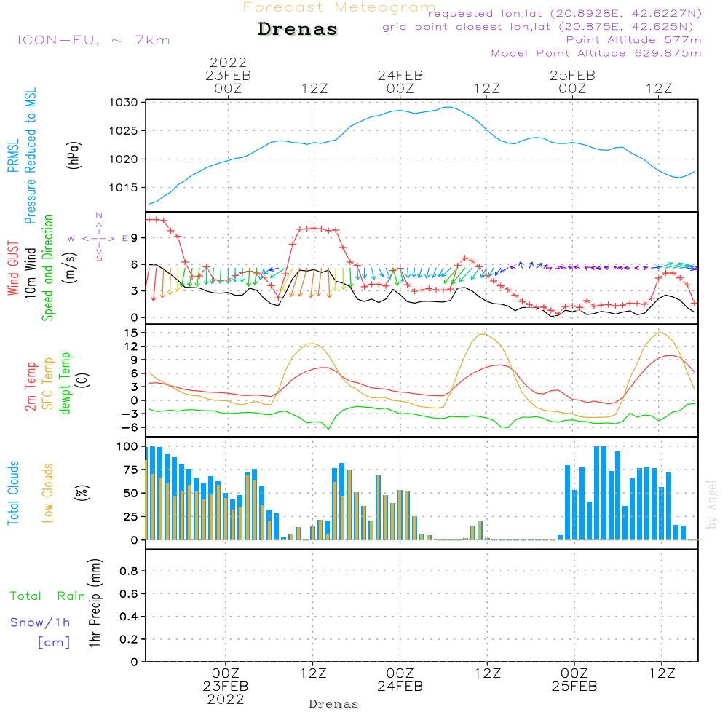This screenshot has height=728, width=728.
Task: Select the blue 'PRMSL' axis title
Action: pyautogui.click(x=13, y=155)
